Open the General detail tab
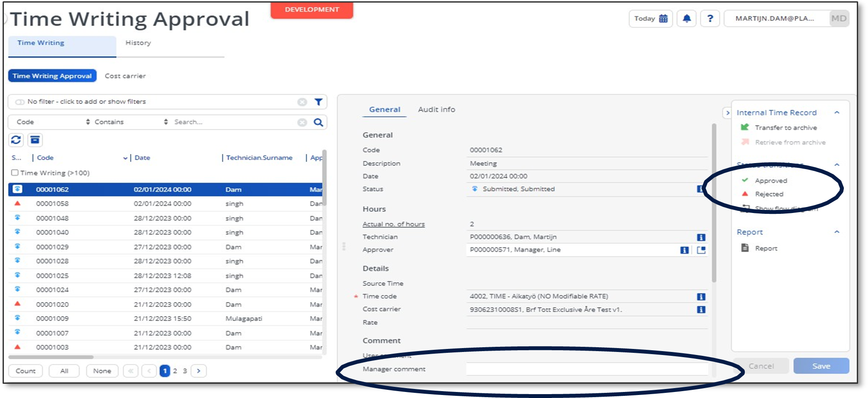868x398 pixels. tap(384, 110)
